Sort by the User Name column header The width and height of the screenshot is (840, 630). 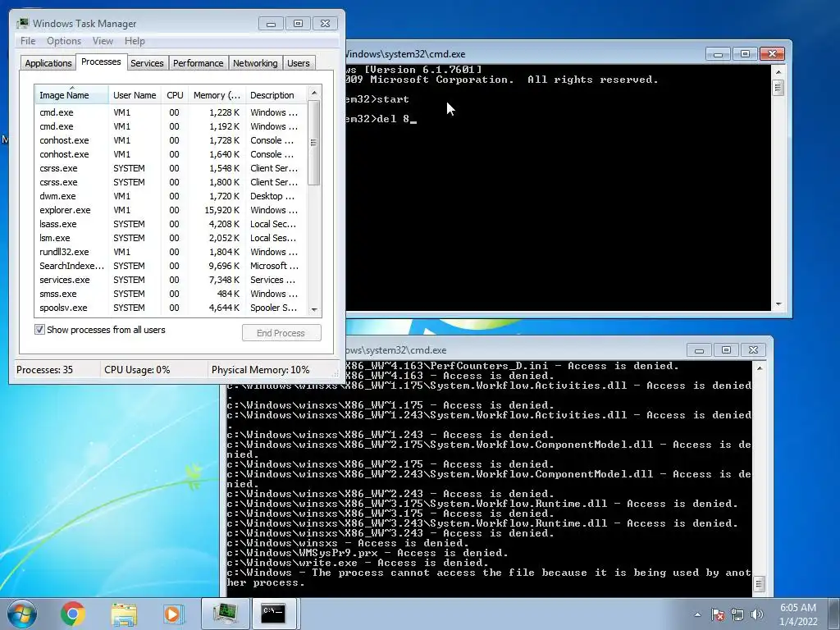click(x=135, y=95)
